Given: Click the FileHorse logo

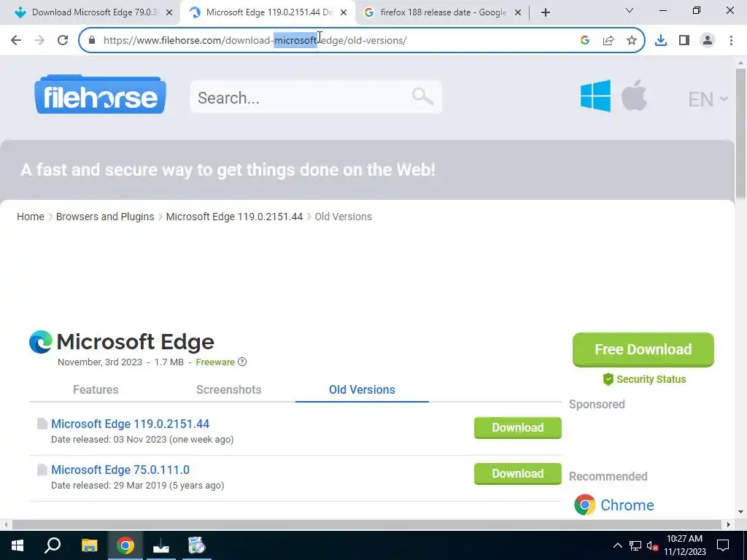Looking at the screenshot, I should pos(100,94).
